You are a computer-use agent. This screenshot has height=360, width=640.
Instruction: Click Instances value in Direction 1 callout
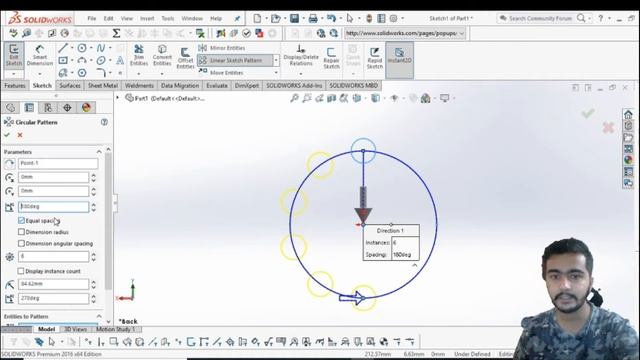(404, 242)
